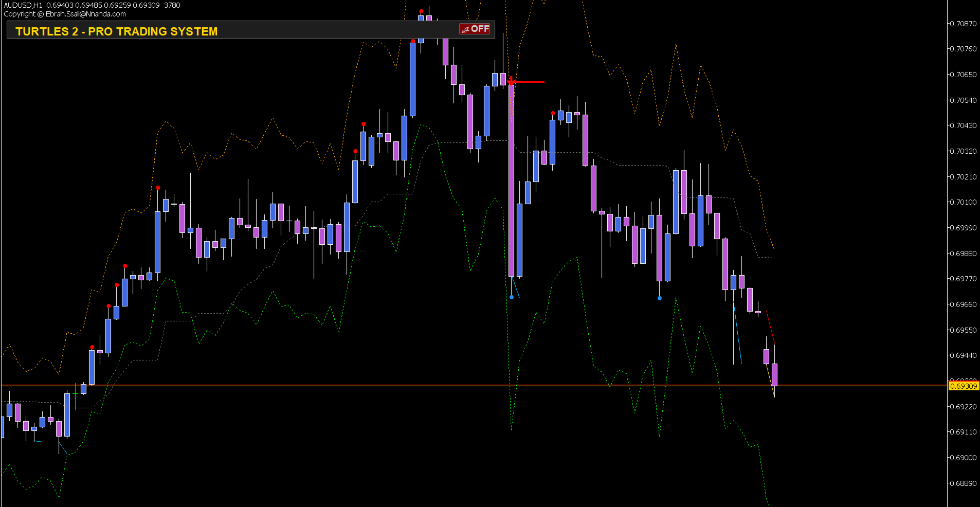The width and height of the screenshot is (980, 507).
Task: Select the short yellow line beneath the last candle
Action: pos(770,381)
